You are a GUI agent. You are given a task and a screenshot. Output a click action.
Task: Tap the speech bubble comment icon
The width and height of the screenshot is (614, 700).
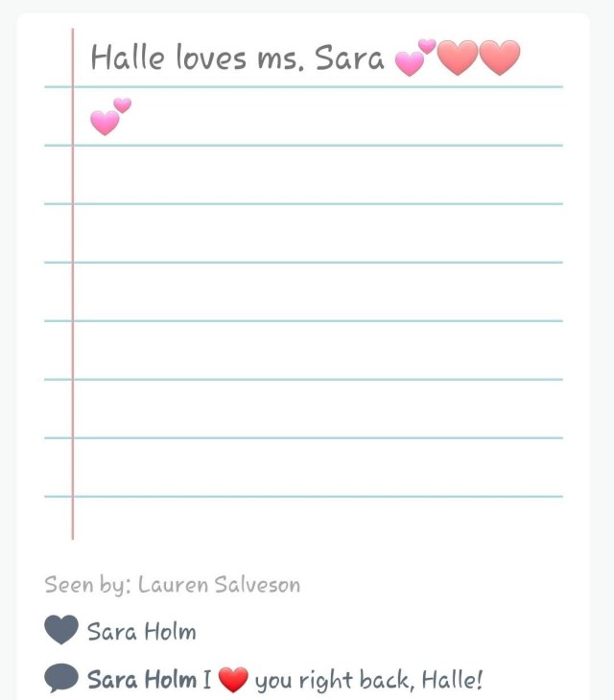pyautogui.click(x=61, y=680)
